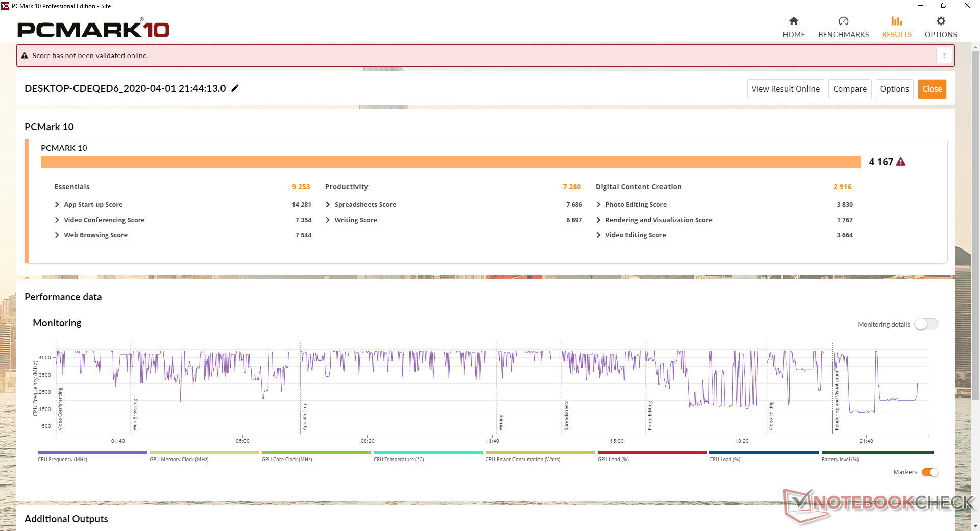This screenshot has width=980, height=531.
Task: Click the Home house icon
Action: pos(793,21)
